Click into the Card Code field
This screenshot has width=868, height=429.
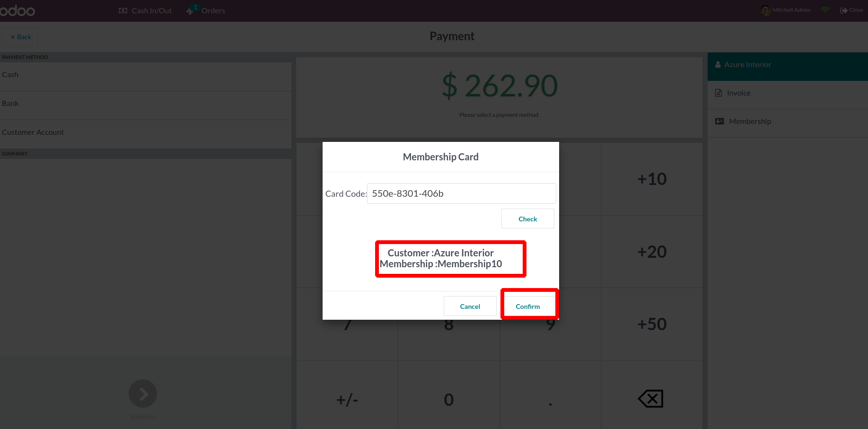[461, 193]
